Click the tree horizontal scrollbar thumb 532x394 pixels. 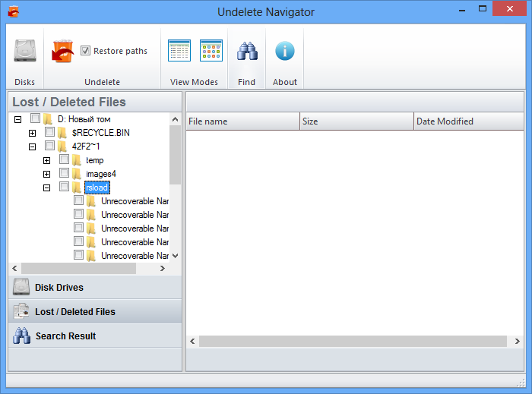[x=79, y=268]
